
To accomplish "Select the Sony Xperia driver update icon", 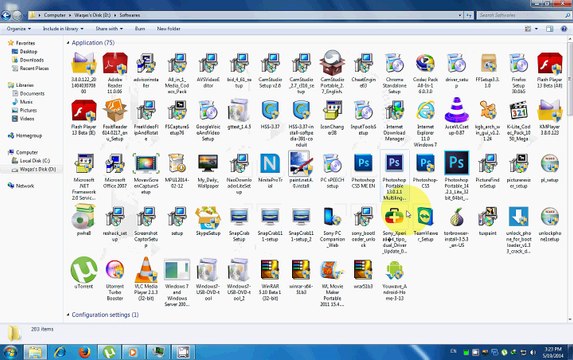I will tap(394, 217).
